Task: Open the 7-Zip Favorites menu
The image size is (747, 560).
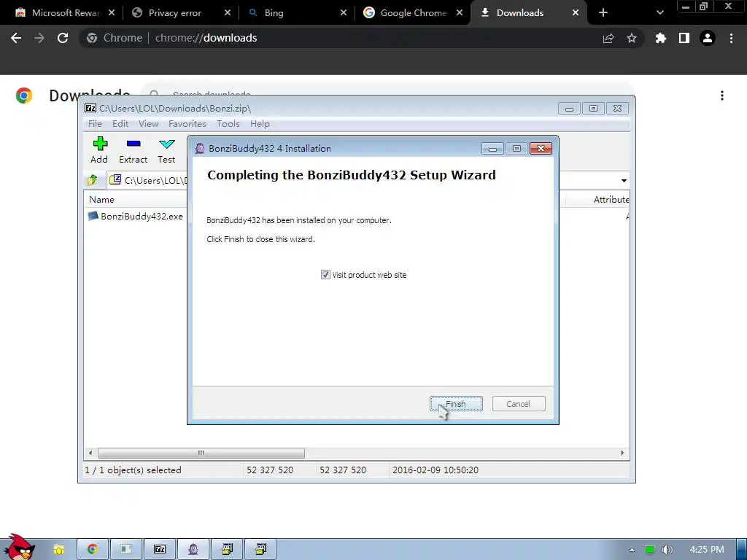Action: (x=187, y=124)
